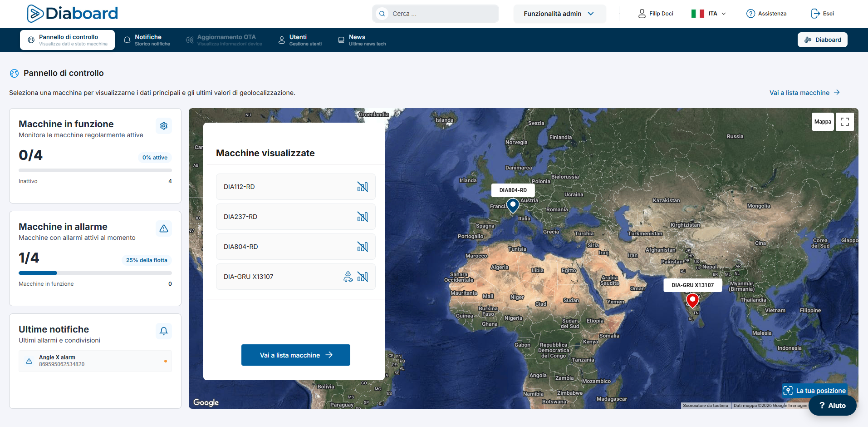The image size is (868, 427).
Task: Click the no-signal icon next to DIA112-RD
Action: point(363,187)
